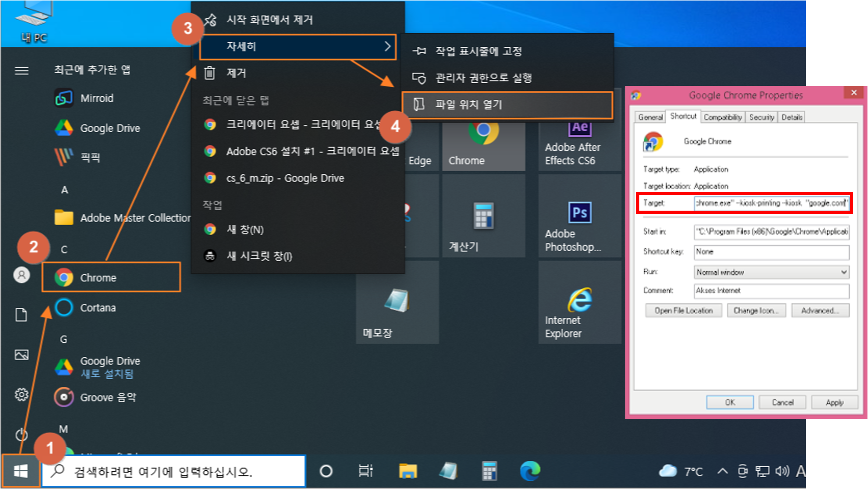Click OK in Chrome Properties
868x489 pixels.
730,402
